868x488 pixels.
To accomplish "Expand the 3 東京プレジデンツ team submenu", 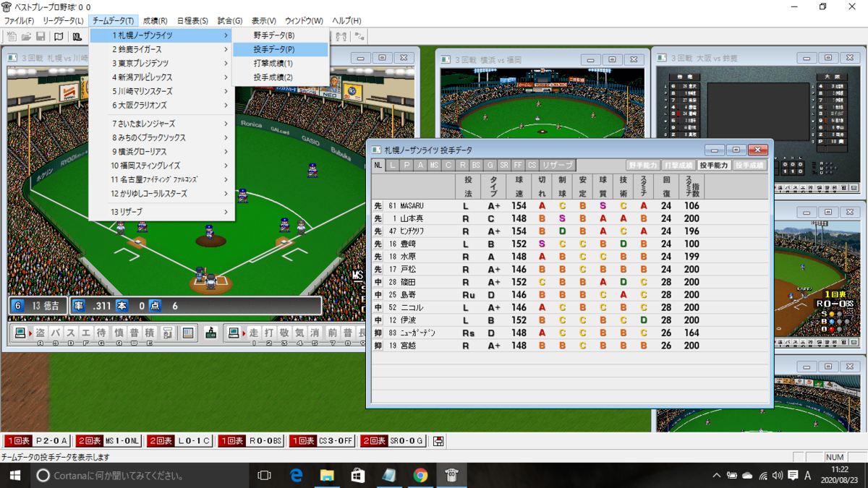I will click(161, 64).
